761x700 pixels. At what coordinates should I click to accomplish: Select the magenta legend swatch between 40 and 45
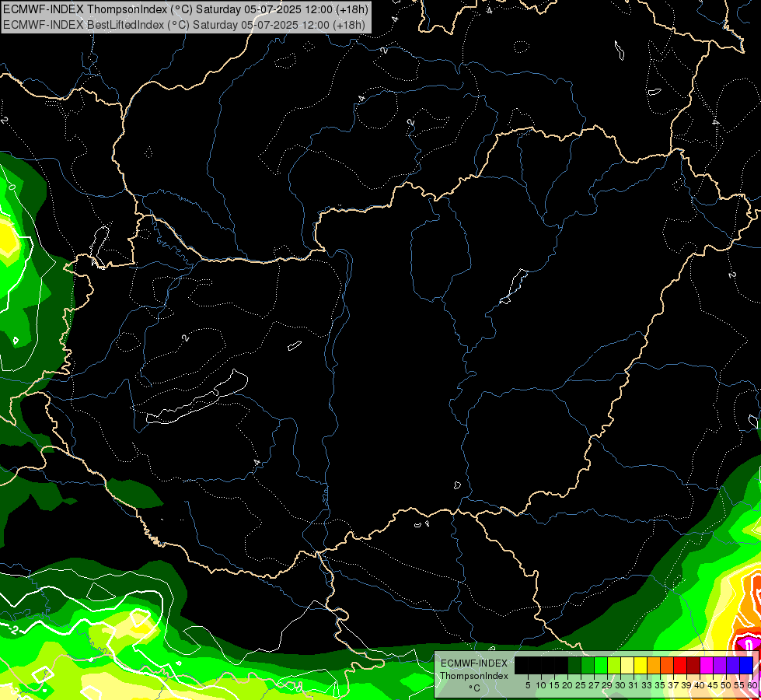[x=707, y=665]
